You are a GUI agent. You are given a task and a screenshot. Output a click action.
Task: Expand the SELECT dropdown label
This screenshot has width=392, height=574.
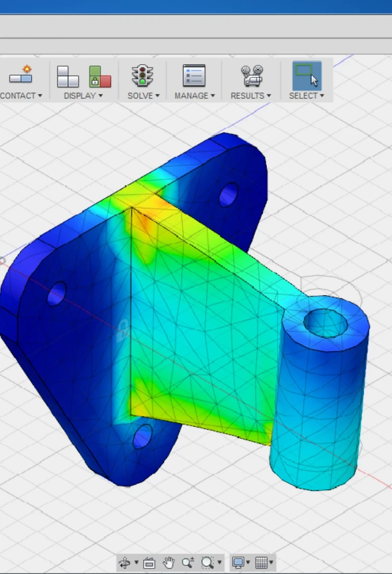coord(306,96)
